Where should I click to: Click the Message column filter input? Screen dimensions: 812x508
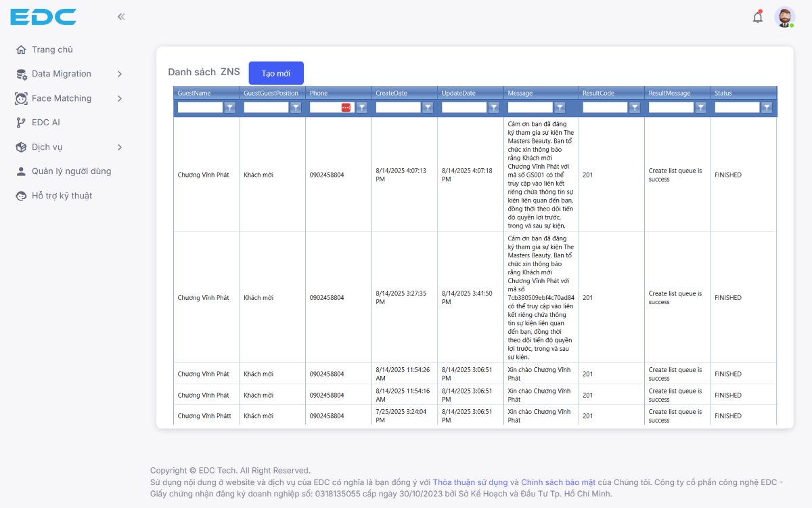(530, 107)
